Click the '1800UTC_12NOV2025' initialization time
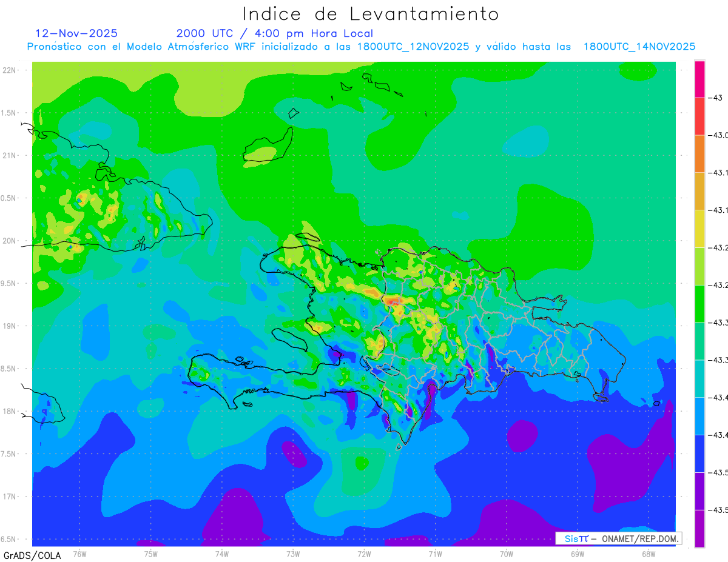 (x=413, y=47)
